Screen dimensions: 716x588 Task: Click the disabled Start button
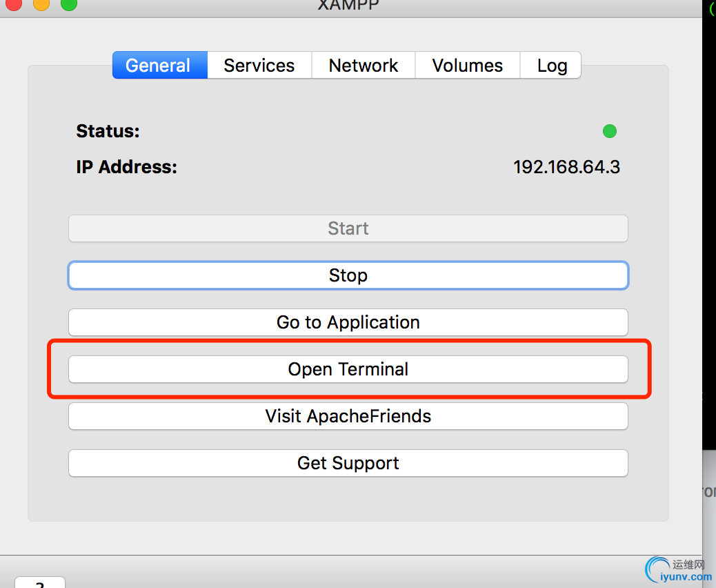click(x=348, y=228)
